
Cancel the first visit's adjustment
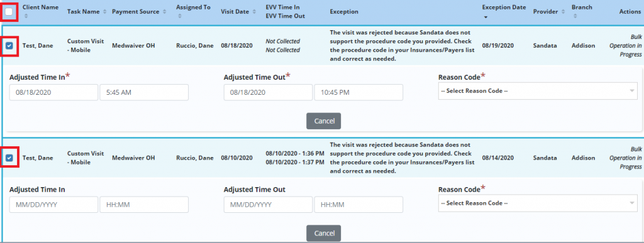tap(324, 121)
